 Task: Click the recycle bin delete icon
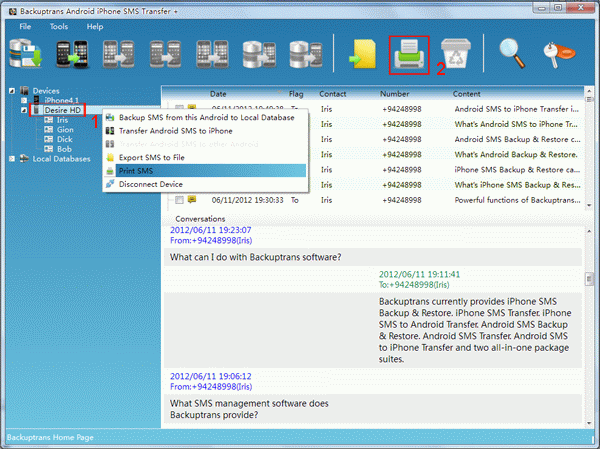455,55
